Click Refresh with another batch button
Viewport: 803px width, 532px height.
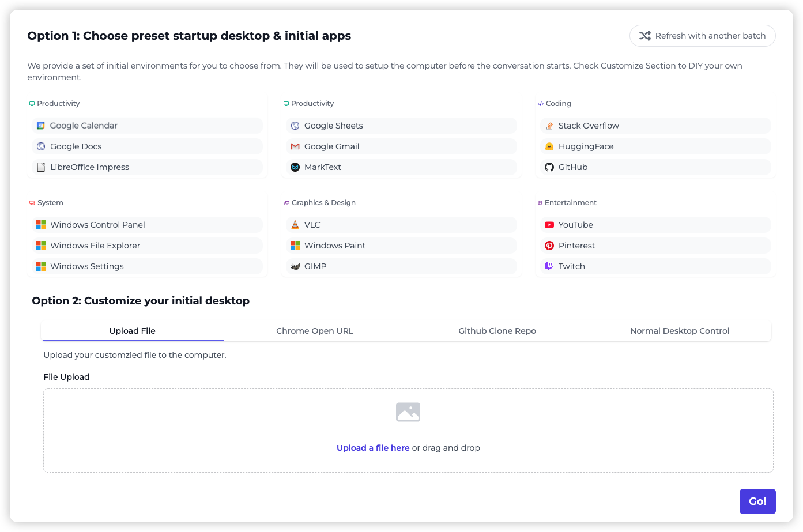coord(702,36)
